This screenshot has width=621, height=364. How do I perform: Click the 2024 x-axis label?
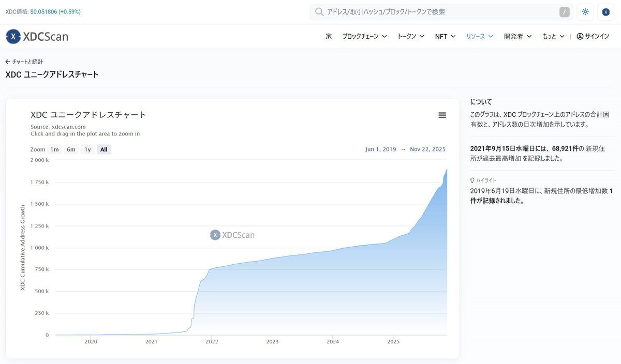(x=333, y=342)
